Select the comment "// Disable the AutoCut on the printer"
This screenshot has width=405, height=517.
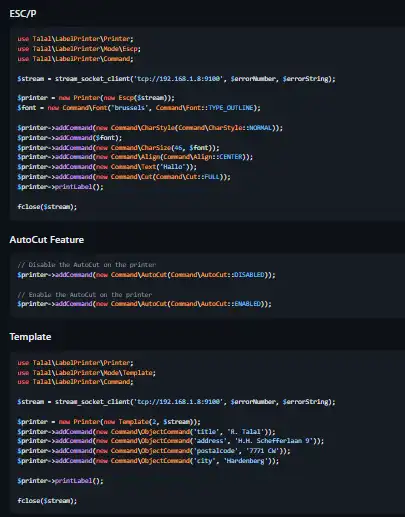pos(87,265)
